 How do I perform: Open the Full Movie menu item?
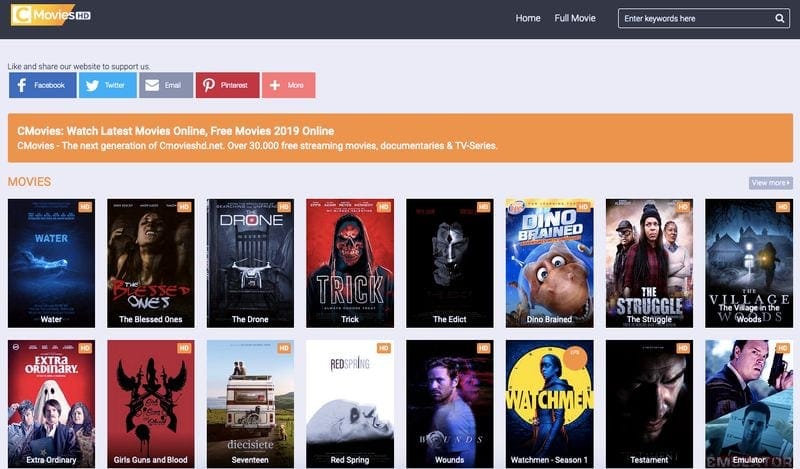[575, 18]
